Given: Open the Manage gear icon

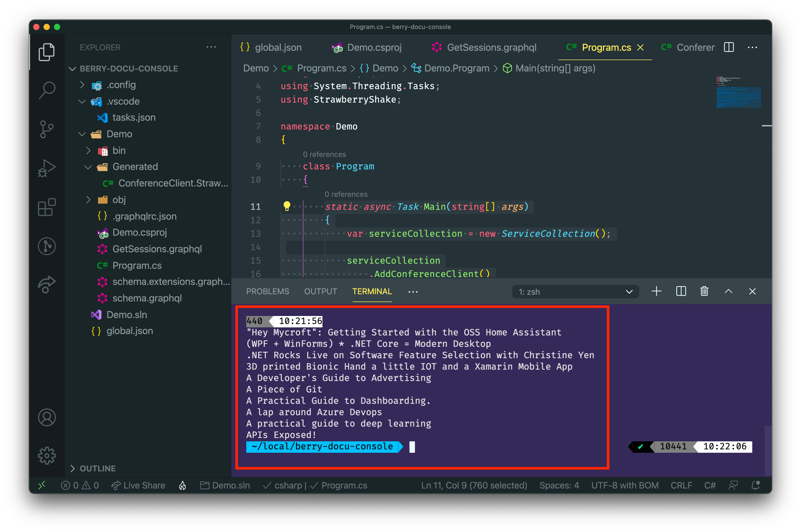Looking at the screenshot, I should (x=47, y=456).
